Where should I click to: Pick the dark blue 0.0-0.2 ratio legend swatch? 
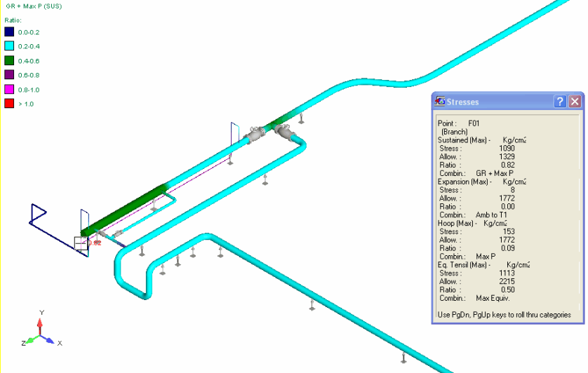9,32
